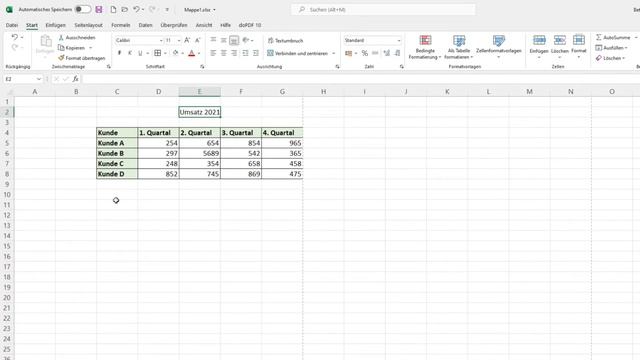Viewport: 640px width, 360px height.
Task: Open Bedingte Formatierung menu
Action: coord(425,47)
